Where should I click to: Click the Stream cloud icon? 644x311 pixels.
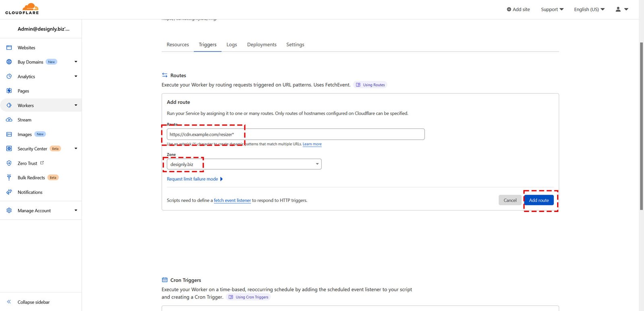point(9,120)
